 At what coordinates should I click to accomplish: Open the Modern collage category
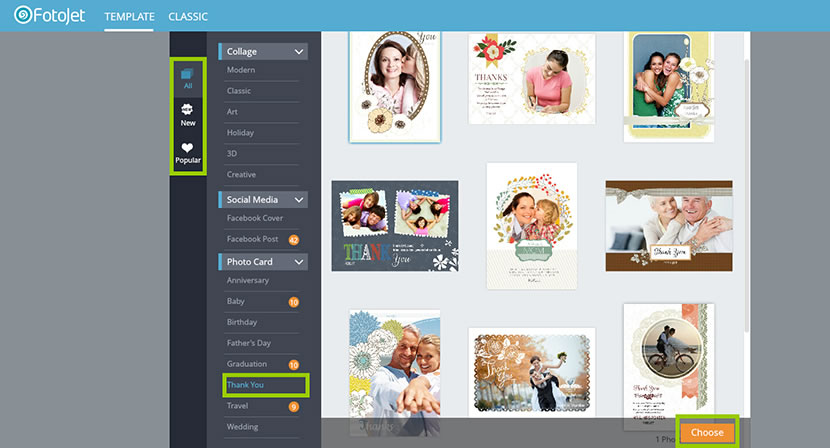pos(241,70)
